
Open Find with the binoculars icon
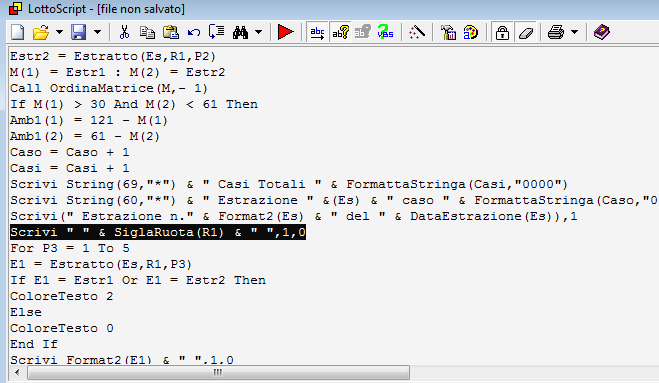[x=240, y=32]
